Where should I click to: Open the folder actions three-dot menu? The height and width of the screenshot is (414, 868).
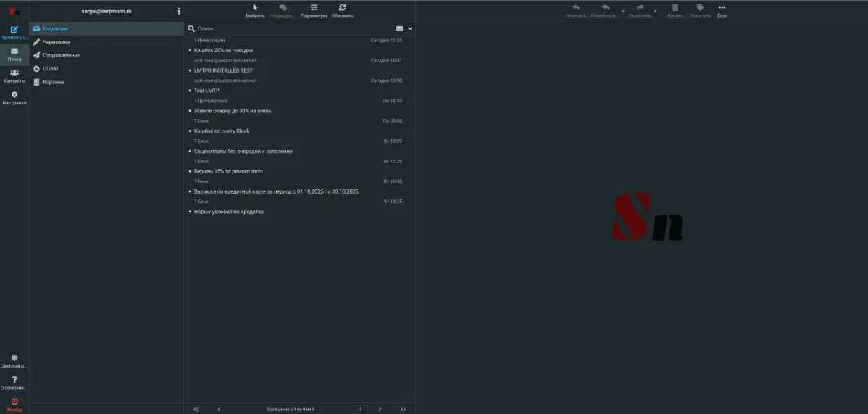(x=179, y=11)
